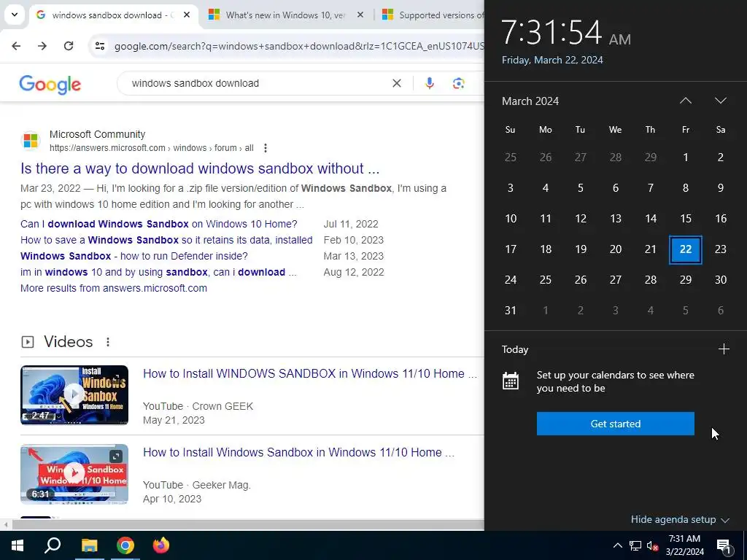Show hidden system tray icons
The width and height of the screenshot is (747, 560).
click(x=617, y=545)
